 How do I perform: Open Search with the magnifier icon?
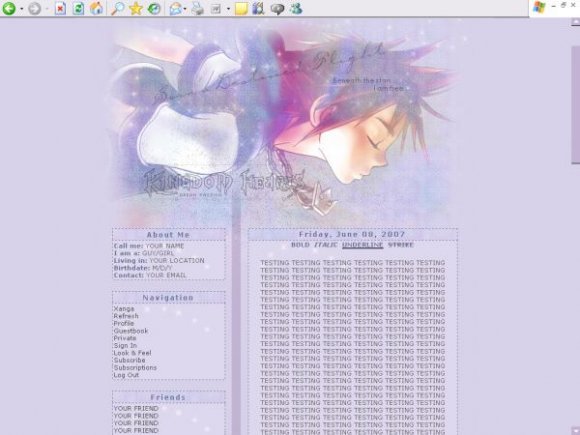(118, 8)
